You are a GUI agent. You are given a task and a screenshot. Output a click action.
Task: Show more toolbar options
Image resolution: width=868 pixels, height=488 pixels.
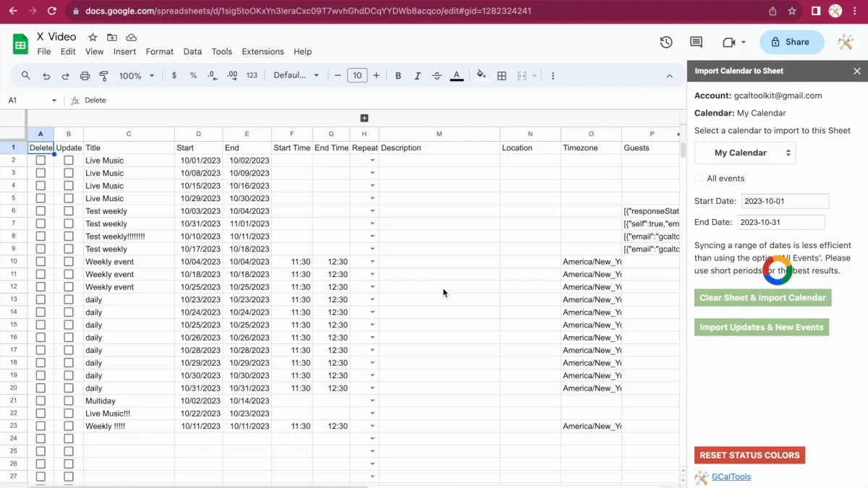[553, 76]
